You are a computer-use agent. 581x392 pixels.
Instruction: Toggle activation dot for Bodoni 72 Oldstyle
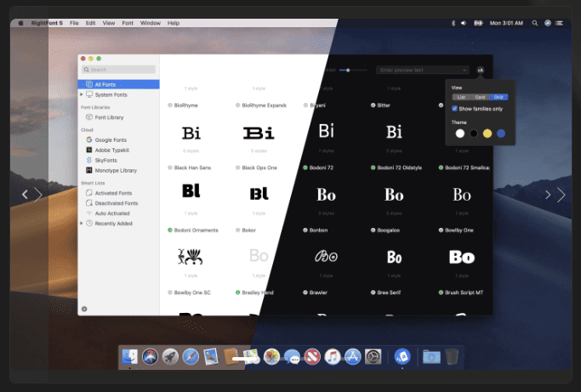coord(373,168)
